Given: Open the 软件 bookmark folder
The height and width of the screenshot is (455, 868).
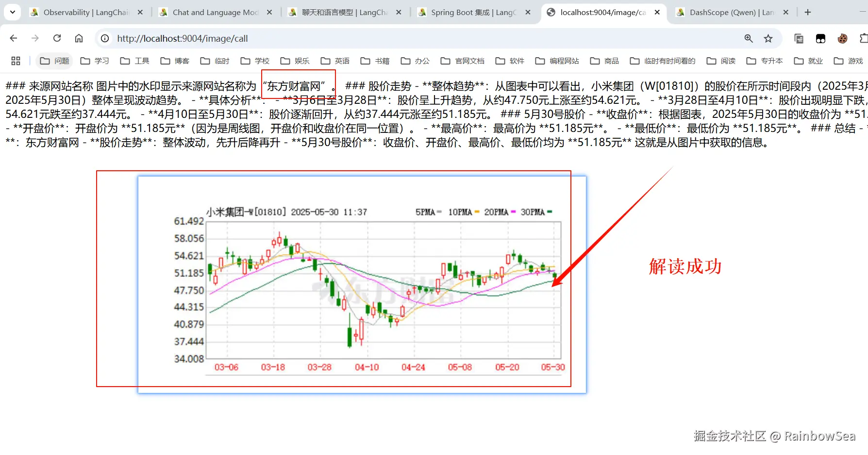Looking at the screenshot, I should click(x=510, y=61).
